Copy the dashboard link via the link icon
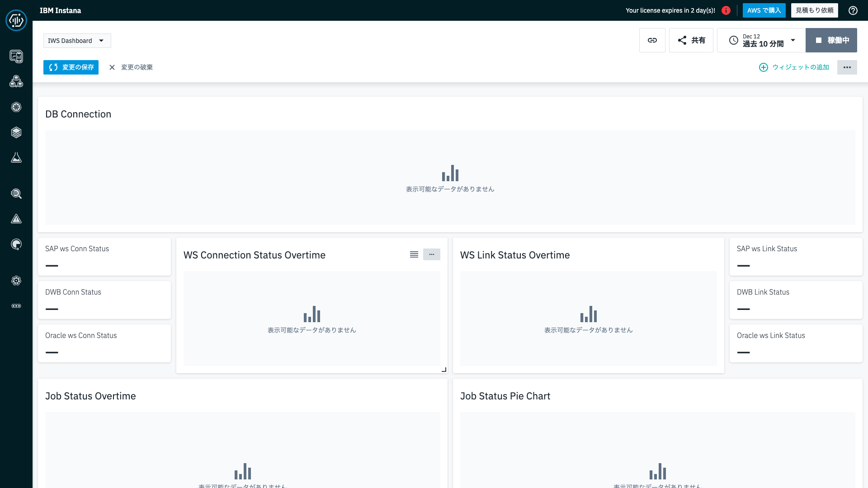 tap(652, 40)
